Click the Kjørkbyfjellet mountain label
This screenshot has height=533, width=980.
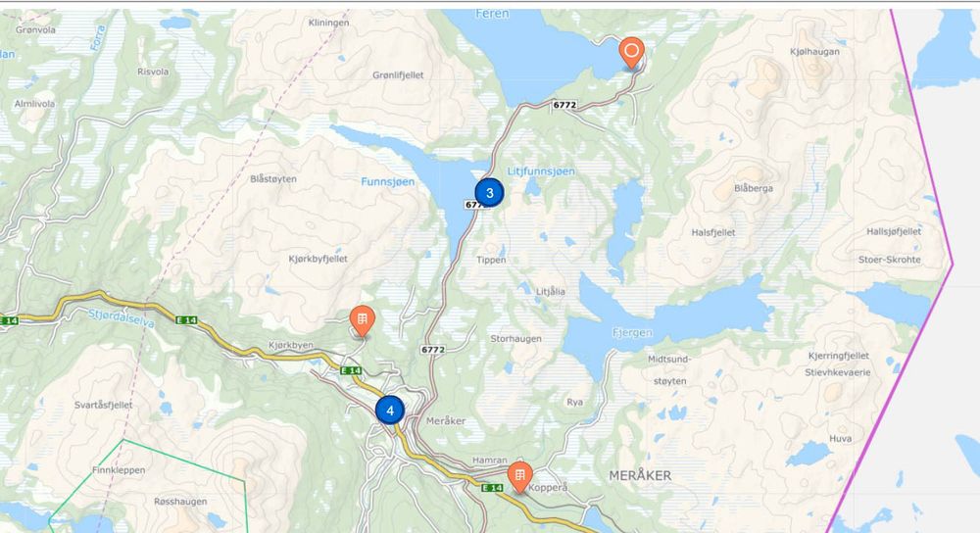pyautogui.click(x=318, y=259)
